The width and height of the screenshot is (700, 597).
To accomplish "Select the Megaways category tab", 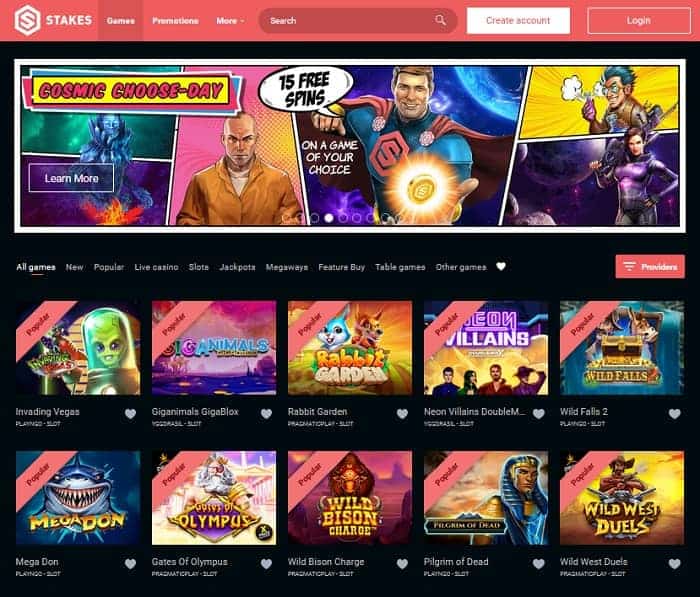I will 287,267.
